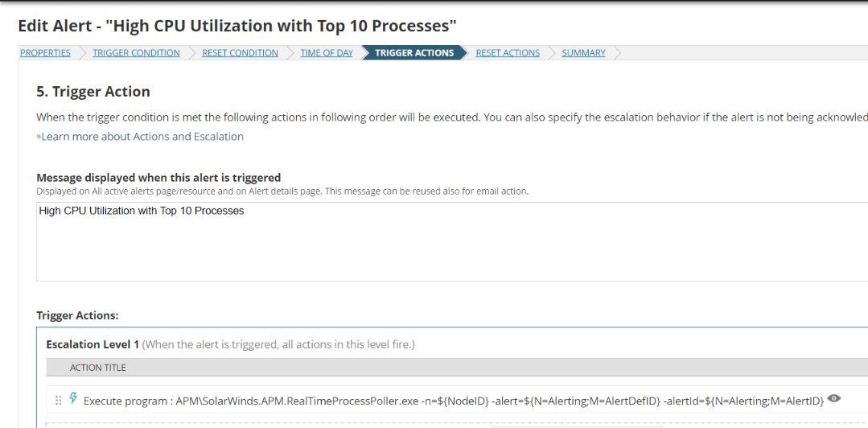This screenshot has width=868, height=428.
Task: Click inside the alert message text box
Action: coord(450,241)
